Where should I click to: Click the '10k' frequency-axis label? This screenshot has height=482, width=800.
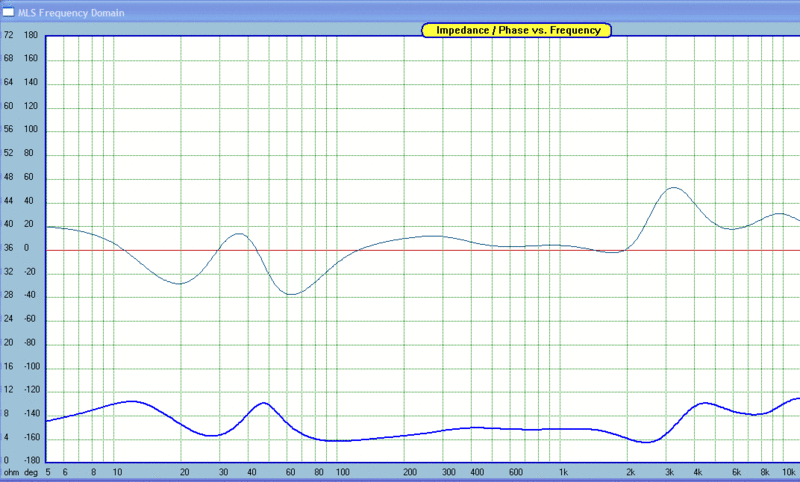[x=789, y=472]
